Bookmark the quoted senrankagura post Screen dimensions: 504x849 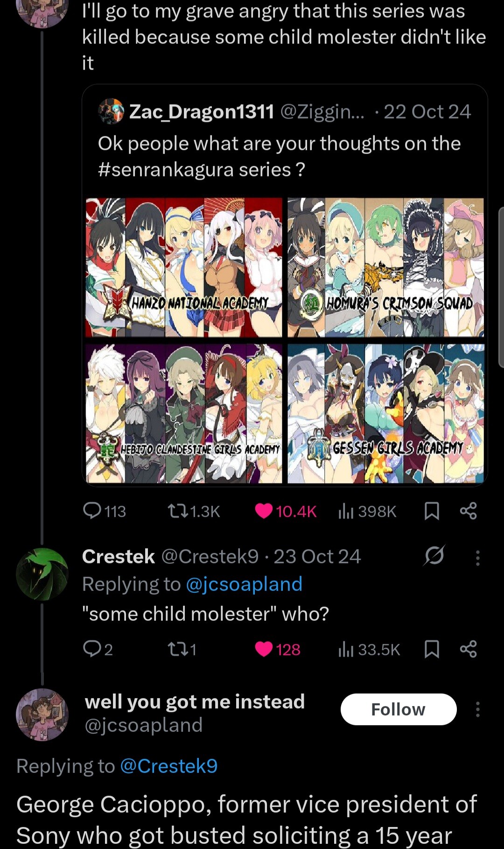[432, 511]
